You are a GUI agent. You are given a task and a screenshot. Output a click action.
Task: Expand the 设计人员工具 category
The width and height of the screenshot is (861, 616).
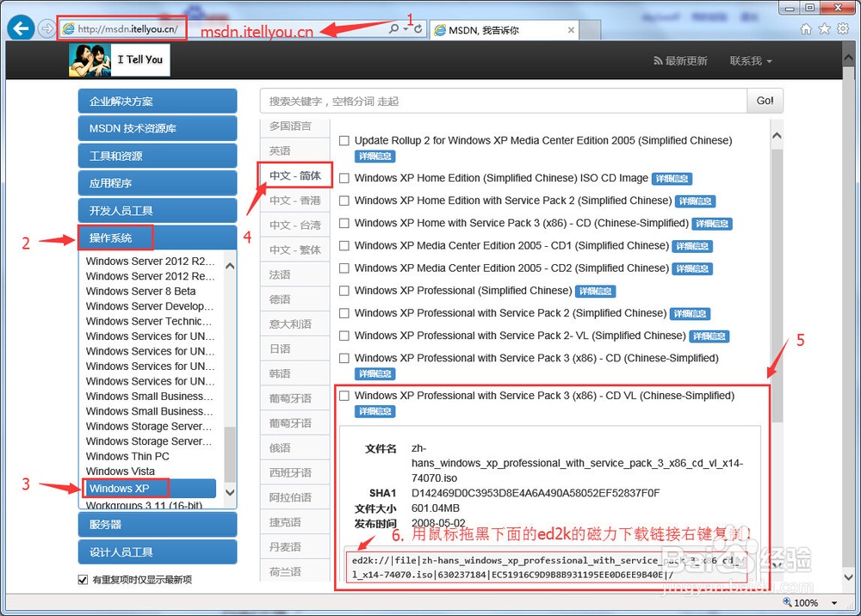coord(157,551)
